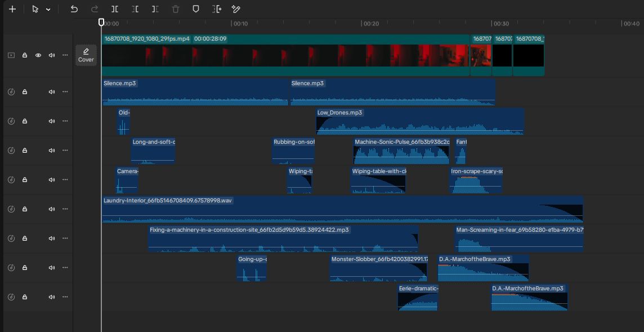Mute the Fixing-a-machinery track
This screenshot has width=644, height=332.
click(x=52, y=238)
